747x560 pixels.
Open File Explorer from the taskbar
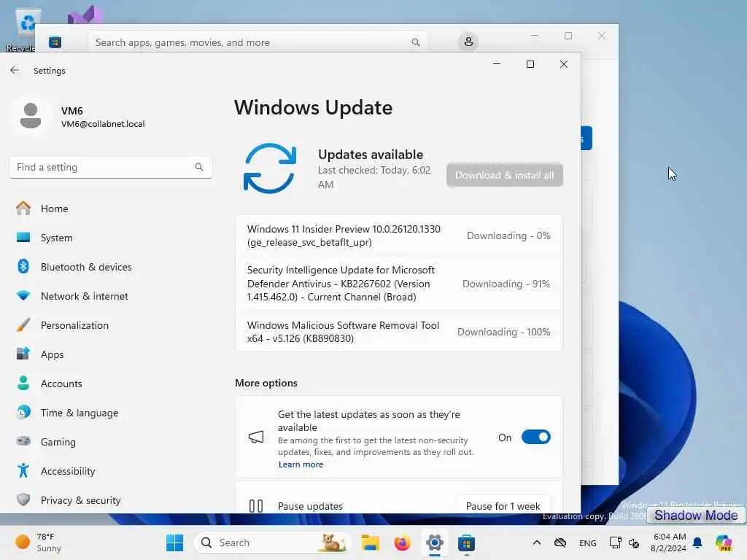tap(370, 542)
